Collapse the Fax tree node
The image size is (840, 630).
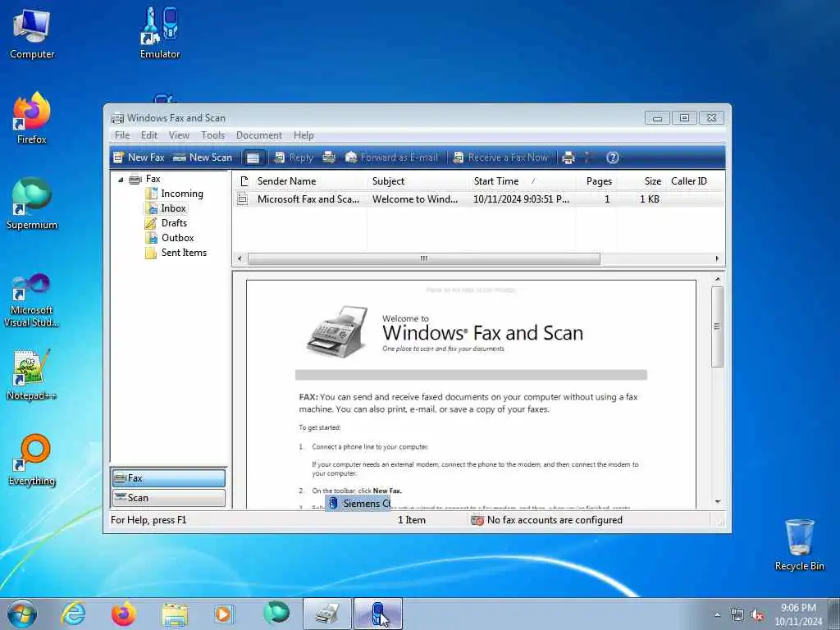[x=121, y=180]
